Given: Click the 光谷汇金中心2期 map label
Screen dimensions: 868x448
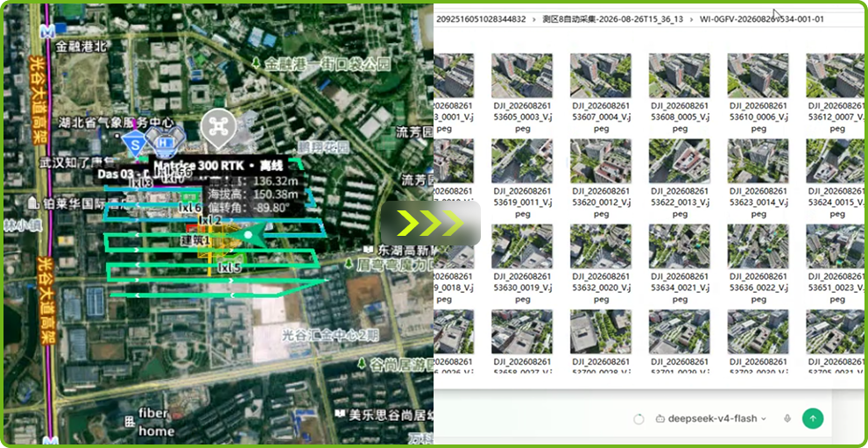Looking at the screenshot, I should [330, 335].
